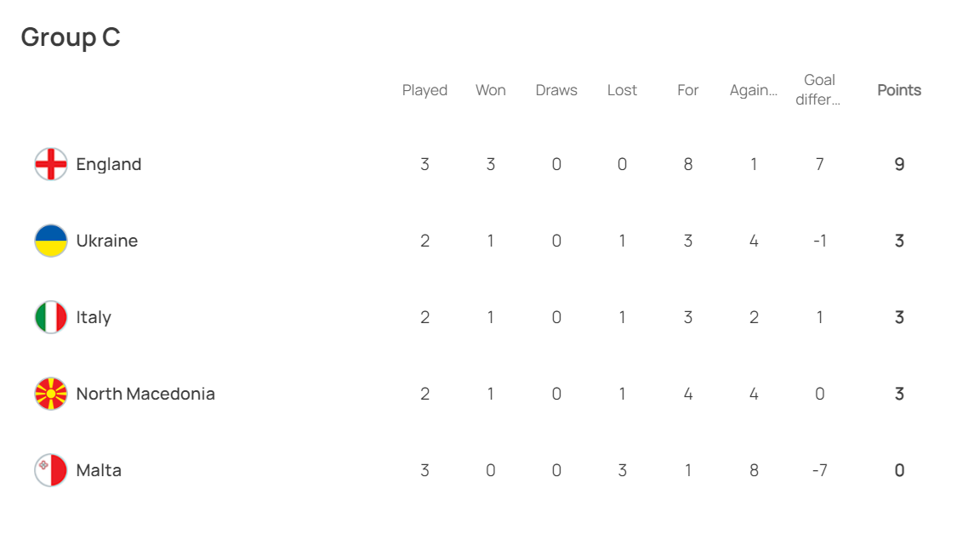The height and width of the screenshot is (551, 980).
Task: Click the For goals column header
Action: click(688, 90)
